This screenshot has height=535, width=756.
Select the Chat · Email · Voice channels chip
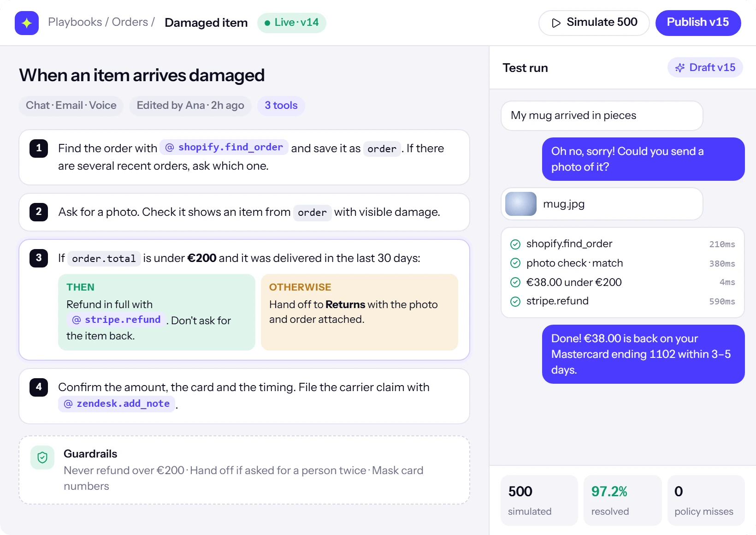coord(71,106)
